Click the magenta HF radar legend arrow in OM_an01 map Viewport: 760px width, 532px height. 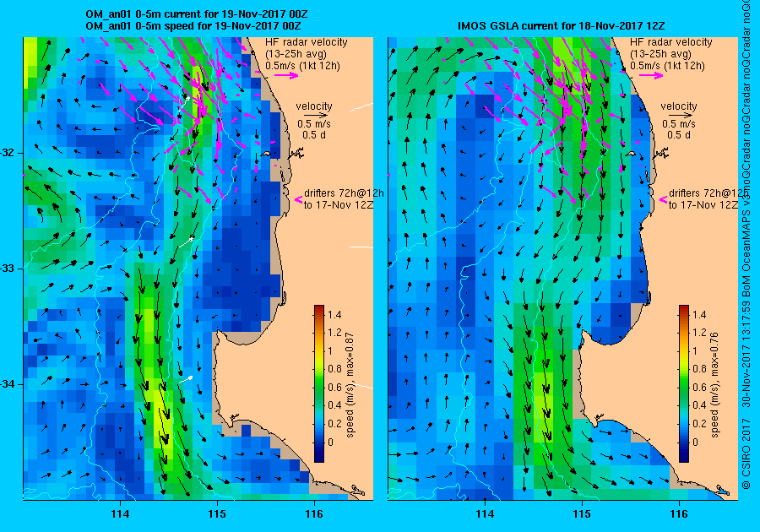pyautogui.click(x=286, y=75)
